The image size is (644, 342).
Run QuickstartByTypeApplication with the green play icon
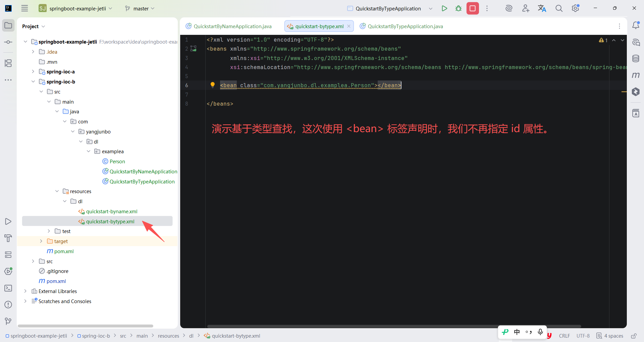pos(444,8)
